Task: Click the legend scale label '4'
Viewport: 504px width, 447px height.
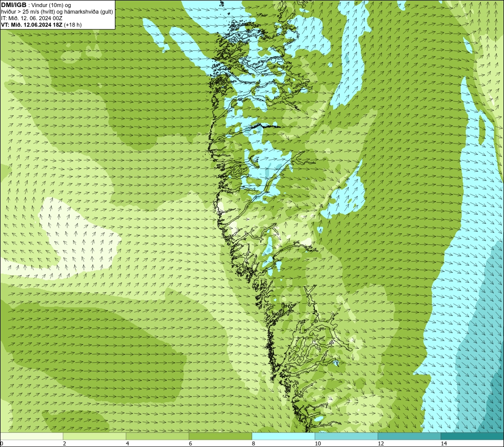Action: [x=128, y=444]
